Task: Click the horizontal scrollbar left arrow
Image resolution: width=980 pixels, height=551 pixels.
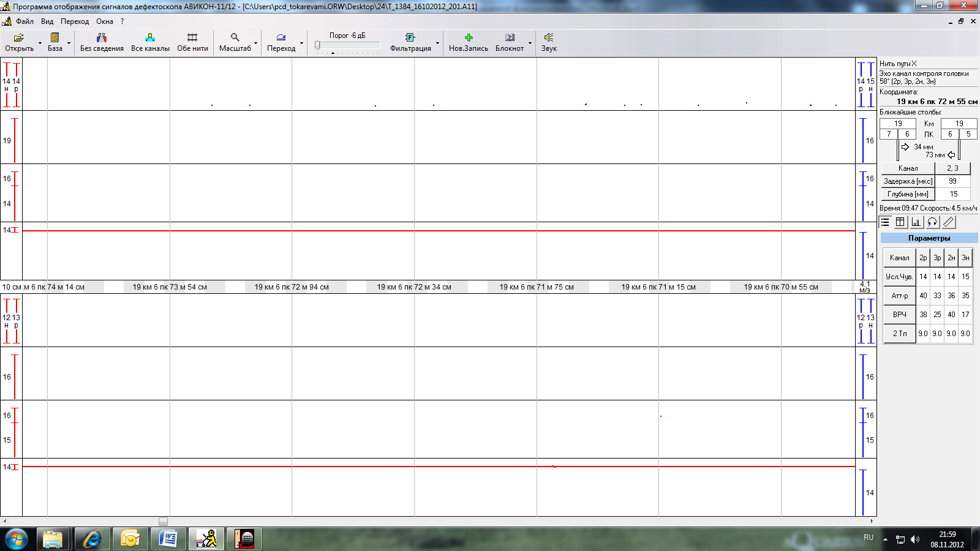Action: (x=5, y=522)
